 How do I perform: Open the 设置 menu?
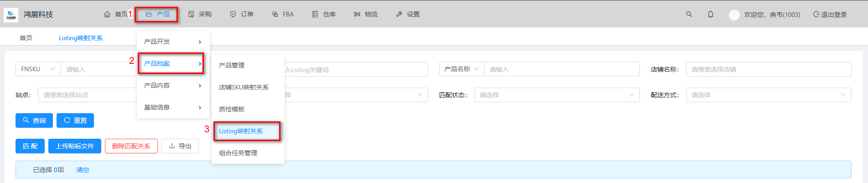tap(408, 15)
